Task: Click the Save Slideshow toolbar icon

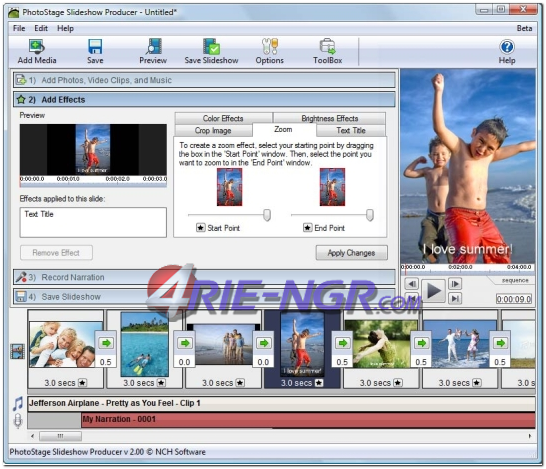Action: point(211,47)
